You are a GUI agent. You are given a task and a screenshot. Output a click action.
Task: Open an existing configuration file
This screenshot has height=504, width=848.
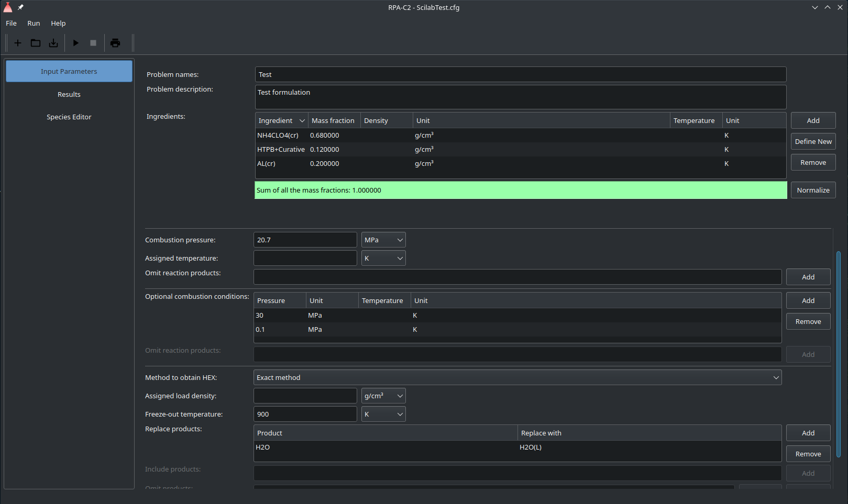(35, 43)
